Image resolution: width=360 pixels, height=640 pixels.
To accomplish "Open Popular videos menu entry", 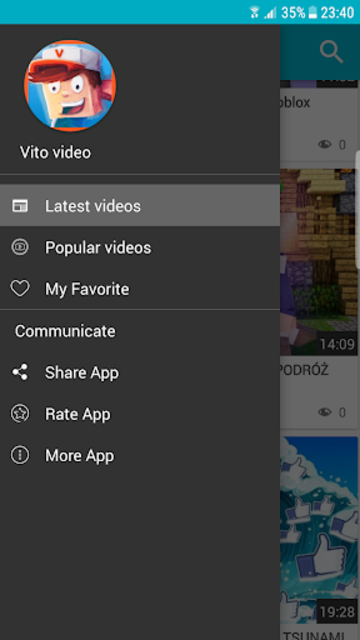I will (140, 247).
